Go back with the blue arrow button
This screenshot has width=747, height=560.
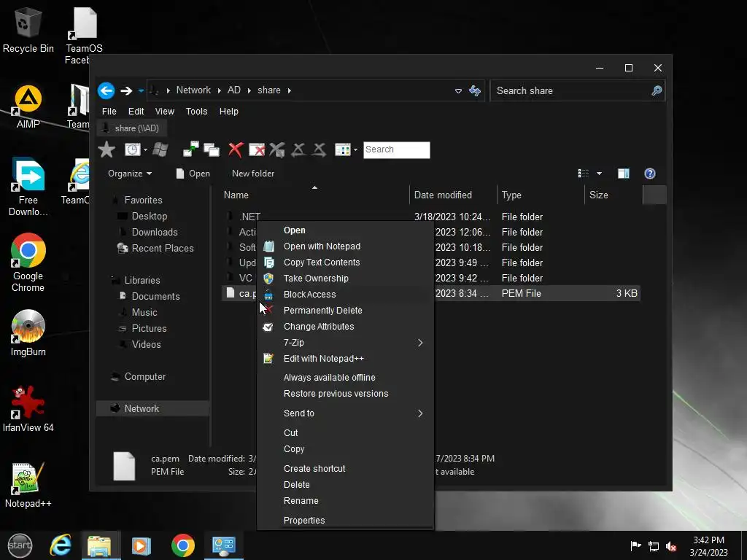[x=107, y=90]
